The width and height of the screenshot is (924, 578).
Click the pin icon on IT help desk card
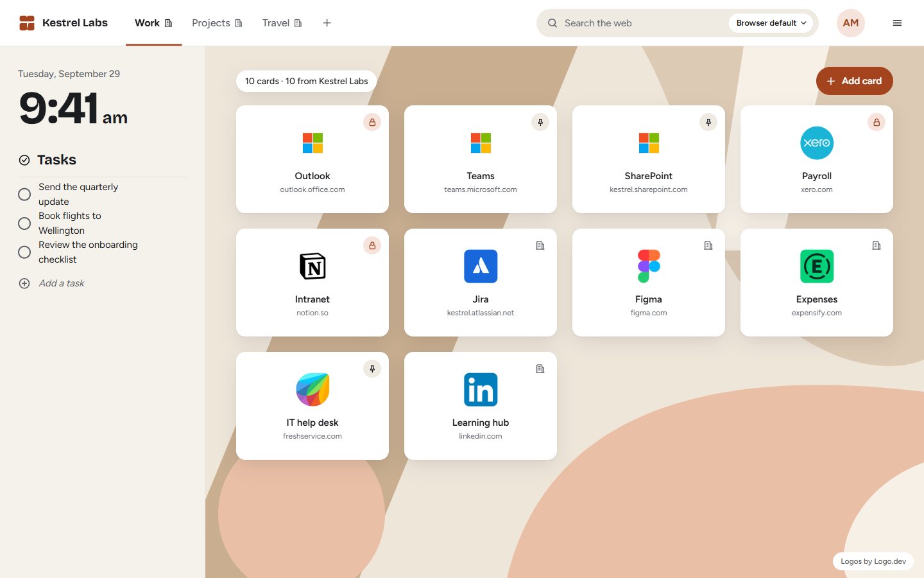[x=372, y=369]
